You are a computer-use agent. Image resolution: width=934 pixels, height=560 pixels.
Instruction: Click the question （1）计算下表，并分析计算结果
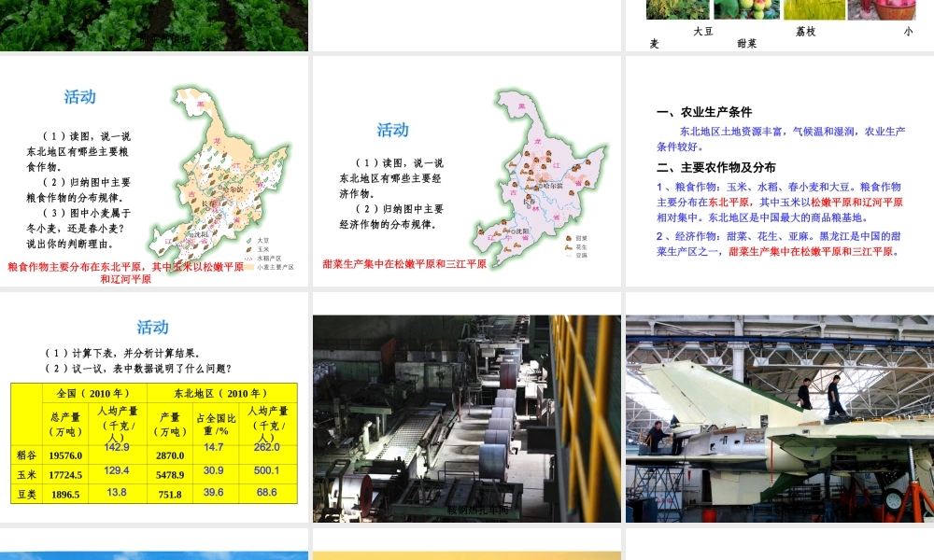(x=123, y=353)
